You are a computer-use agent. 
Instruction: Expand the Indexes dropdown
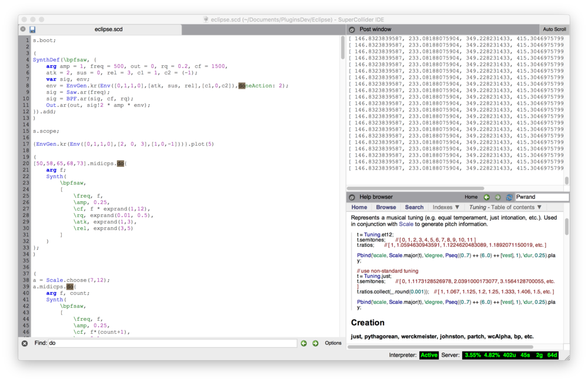[x=446, y=207]
